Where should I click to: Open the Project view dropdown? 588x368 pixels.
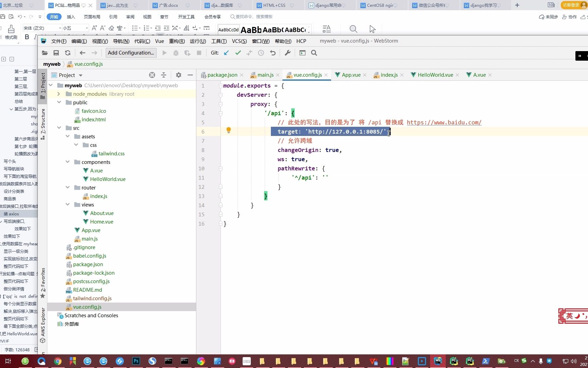(x=81, y=75)
